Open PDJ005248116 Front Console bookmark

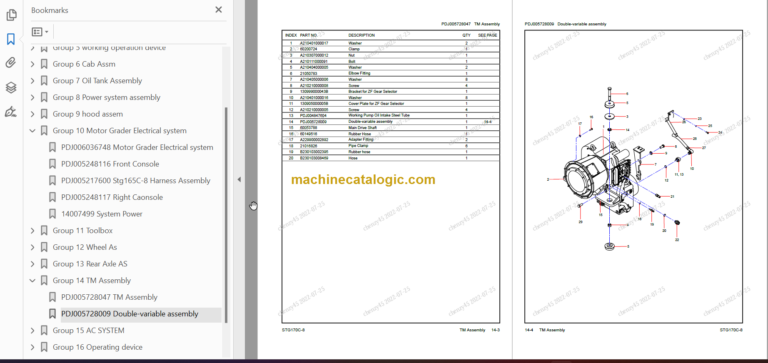[110, 164]
